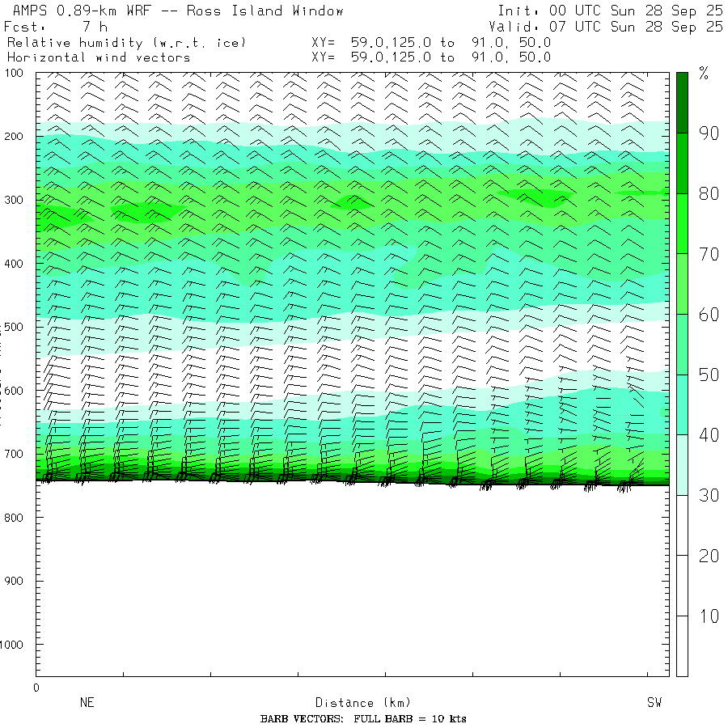Screen dimensions: 728x728
Task: Select the 80-90% dark green colorbar swatch
Action: click(682, 163)
